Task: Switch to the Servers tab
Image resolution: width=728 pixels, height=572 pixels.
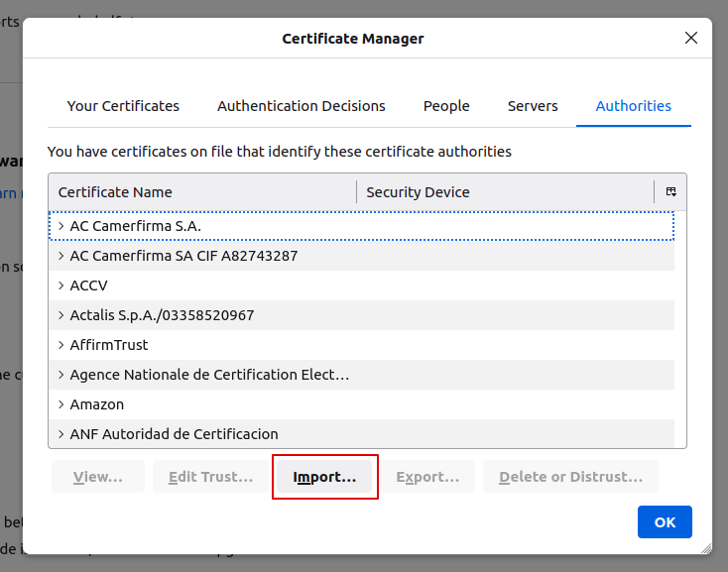Action: point(533,106)
